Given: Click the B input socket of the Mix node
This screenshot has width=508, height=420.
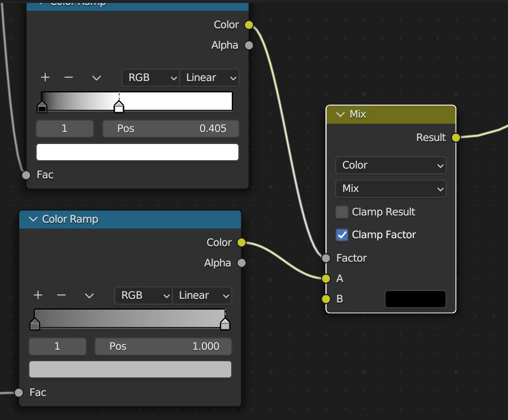Looking at the screenshot, I should point(326,299).
